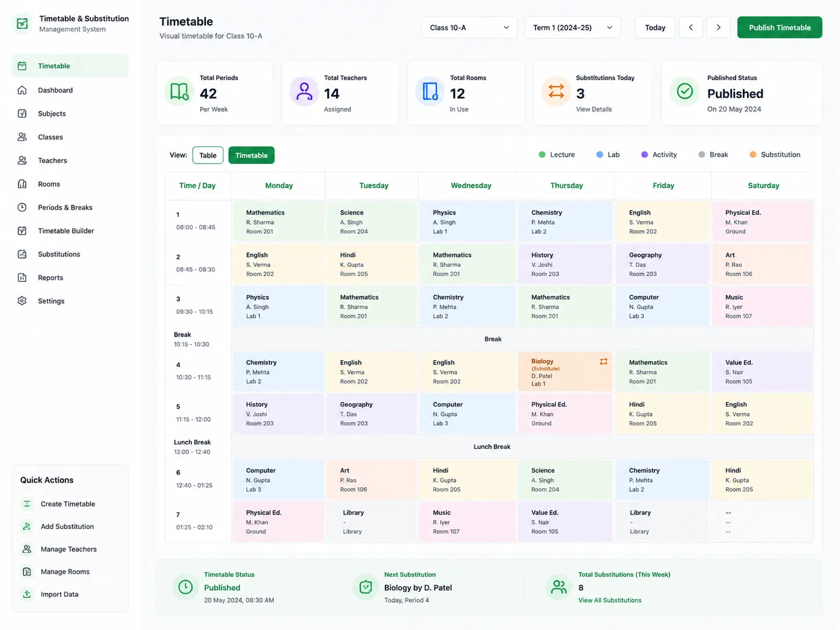Click View All Substitutions link
The height and width of the screenshot is (630, 840).
point(610,600)
